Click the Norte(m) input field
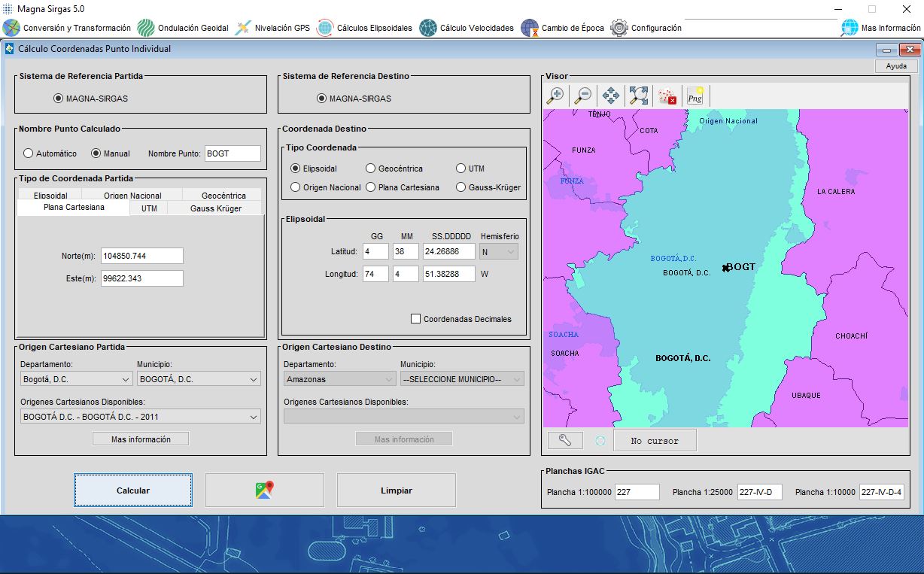This screenshot has width=924, height=574. tap(141, 256)
